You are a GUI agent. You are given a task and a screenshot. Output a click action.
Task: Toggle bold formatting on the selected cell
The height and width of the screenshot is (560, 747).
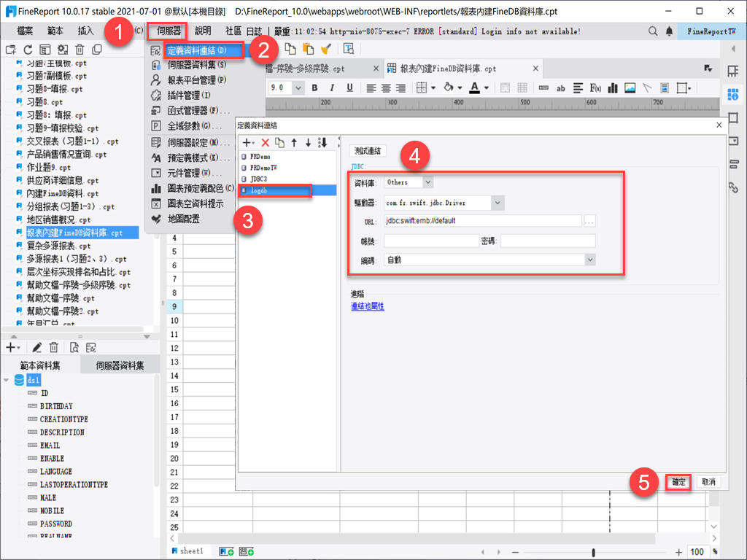point(314,88)
